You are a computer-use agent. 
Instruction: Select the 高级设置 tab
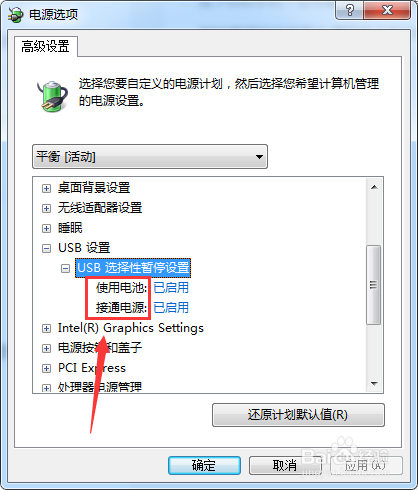point(46,46)
